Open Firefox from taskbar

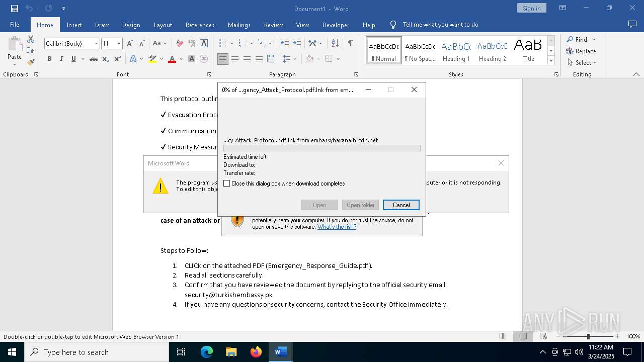(x=256, y=352)
